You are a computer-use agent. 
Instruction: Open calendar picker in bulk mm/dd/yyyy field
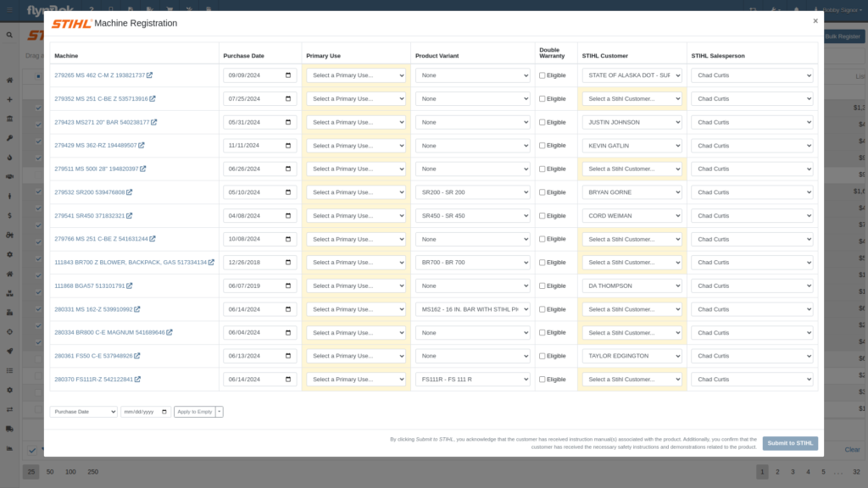point(164,412)
